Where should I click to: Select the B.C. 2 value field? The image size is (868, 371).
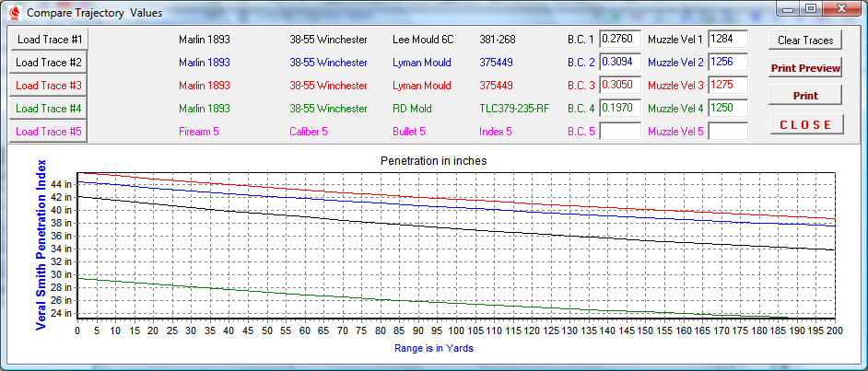[x=619, y=63]
